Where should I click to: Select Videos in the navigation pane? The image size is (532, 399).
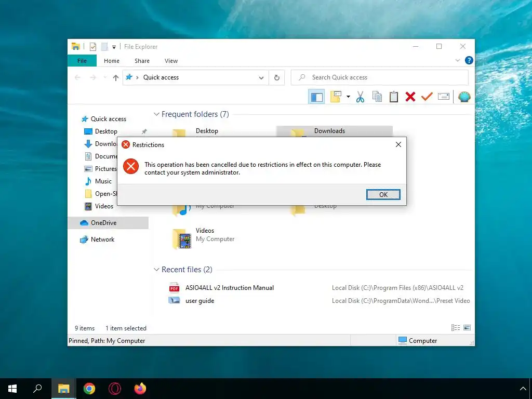click(x=104, y=206)
